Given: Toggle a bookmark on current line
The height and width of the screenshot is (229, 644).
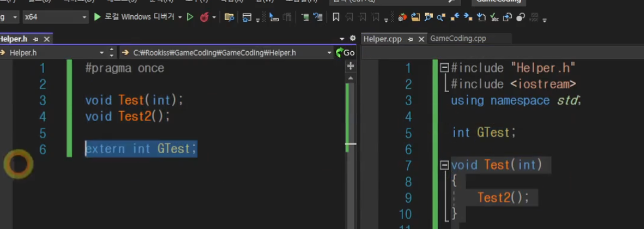Looking at the screenshot, I should click(x=336, y=17).
